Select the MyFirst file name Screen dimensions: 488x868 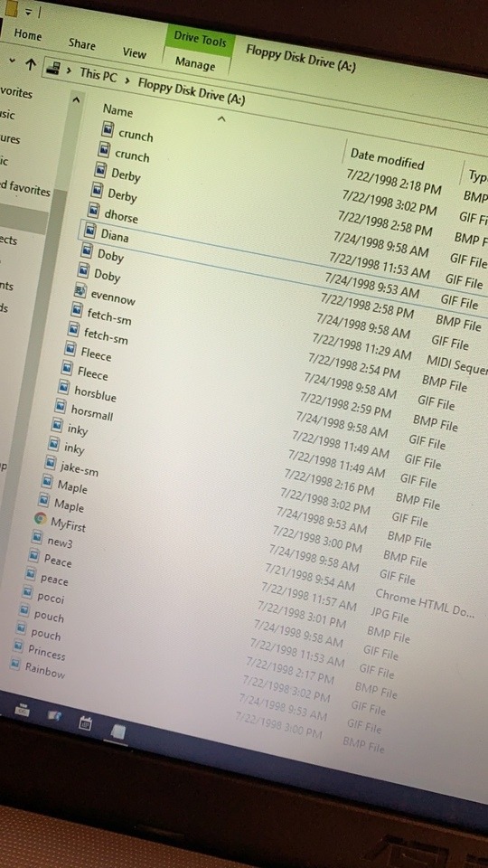68,524
